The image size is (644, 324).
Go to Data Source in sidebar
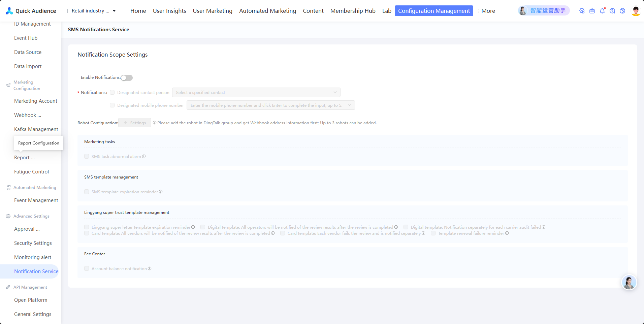tap(28, 52)
